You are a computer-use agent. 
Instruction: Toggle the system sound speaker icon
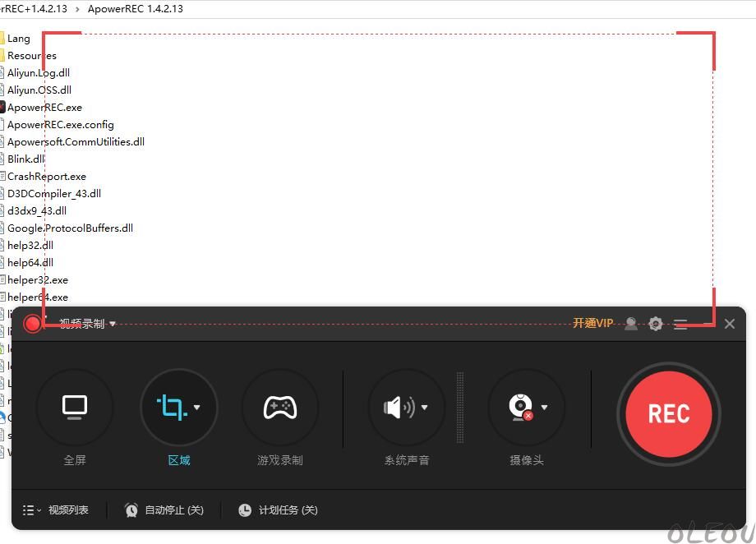(x=399, y=408)
